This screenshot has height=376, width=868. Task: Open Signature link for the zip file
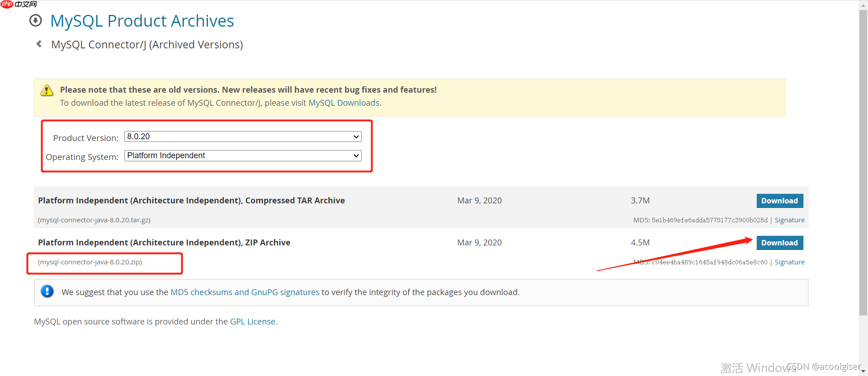pyautogui.click(x=790, y=262)
